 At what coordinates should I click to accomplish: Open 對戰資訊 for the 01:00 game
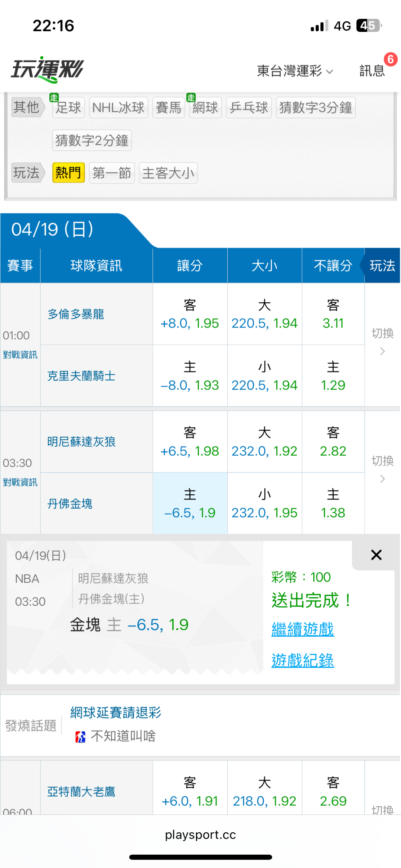coord(20,355)
